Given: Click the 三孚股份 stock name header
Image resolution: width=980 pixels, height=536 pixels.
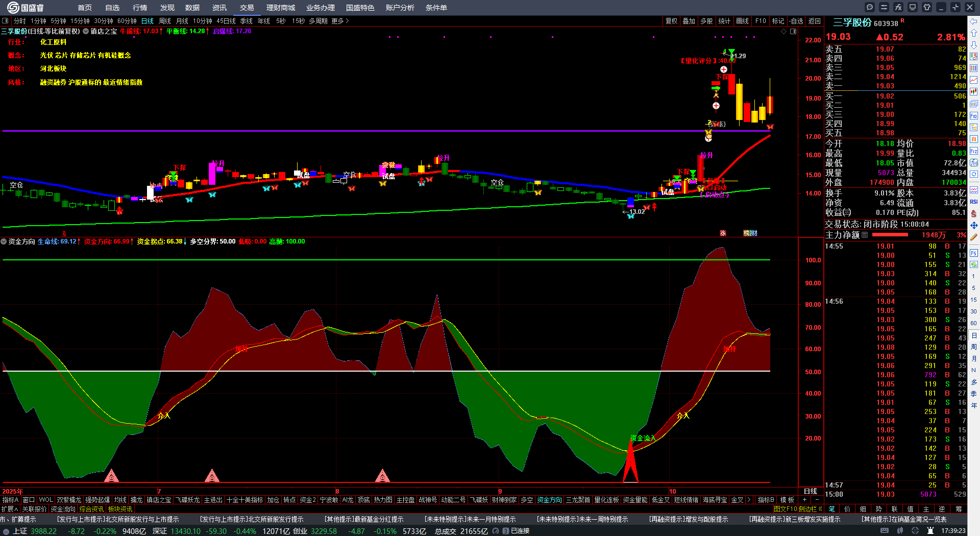Looking at the screenshot, I should tap(852, 22).
